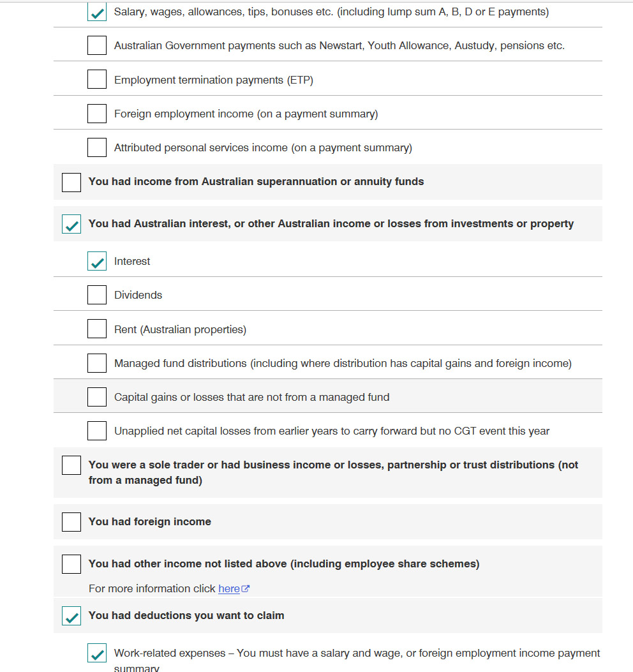
Task: Uncheck Australian interest or investment income
Action: [x=71, y=224]
